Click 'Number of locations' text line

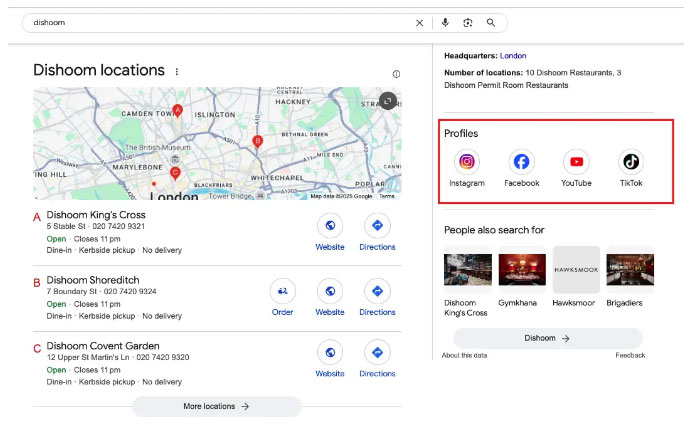coord(533,79)
